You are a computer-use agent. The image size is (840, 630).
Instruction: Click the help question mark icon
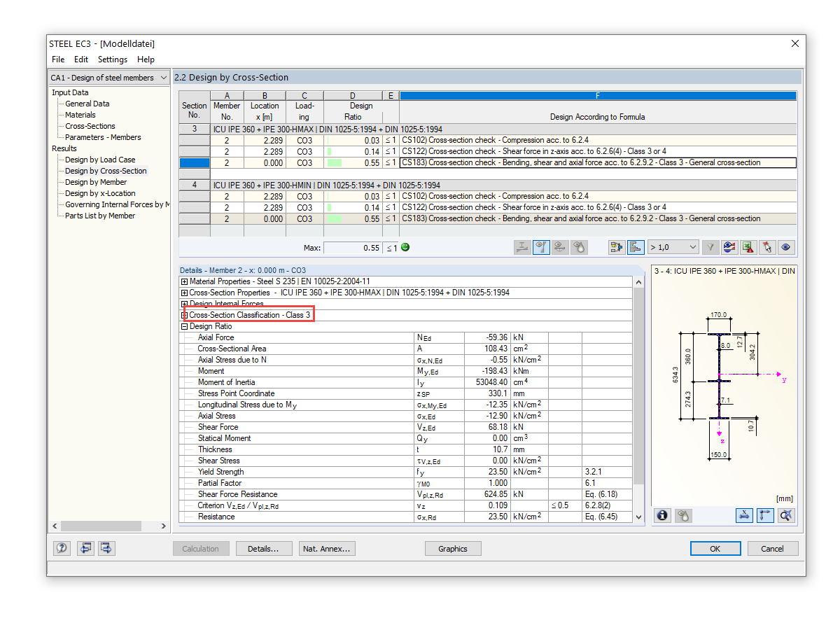62,549
